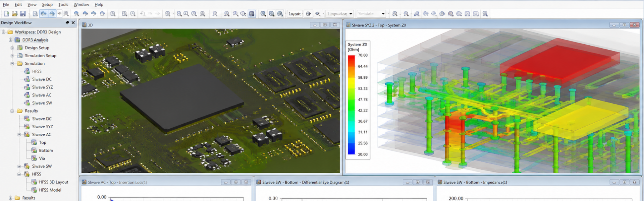Open the File menu

[6, 4]
